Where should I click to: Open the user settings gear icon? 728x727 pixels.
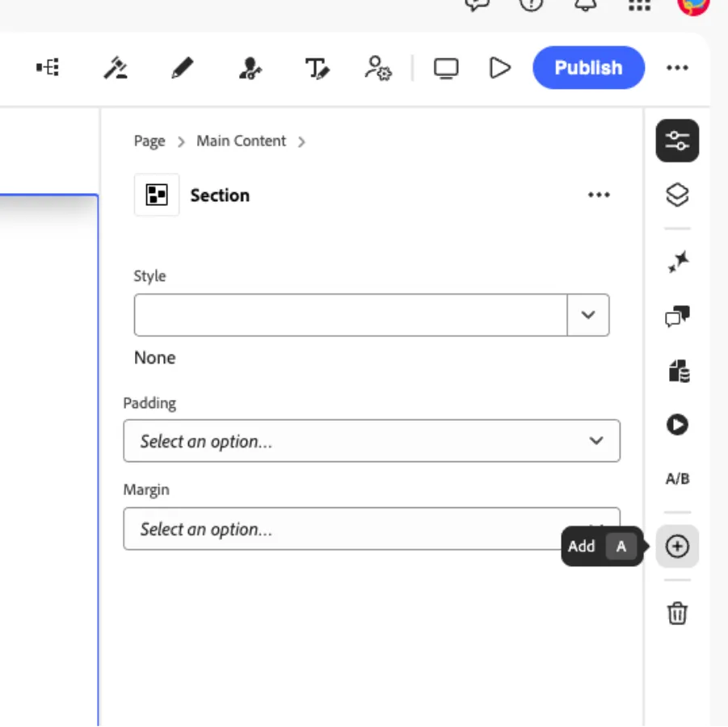378,68
